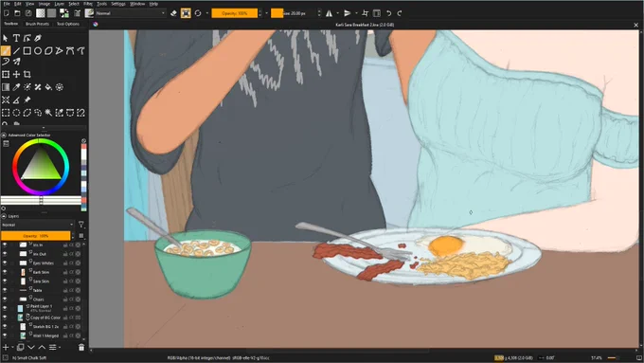Viewport: 644px width, 363px height.
Task: Open the Settings menu
Action: coord(118,4)
